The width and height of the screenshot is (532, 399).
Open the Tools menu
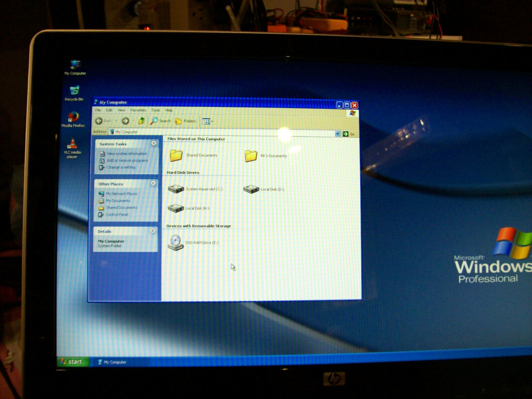point(155,110)
